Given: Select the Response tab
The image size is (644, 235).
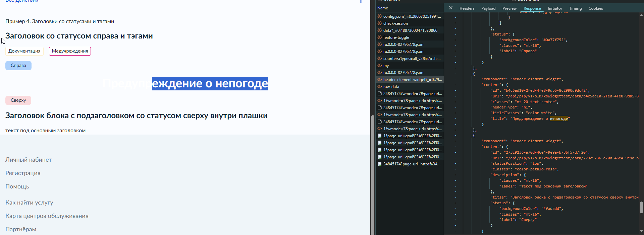Looking at the screenshot, I should 532,8.
